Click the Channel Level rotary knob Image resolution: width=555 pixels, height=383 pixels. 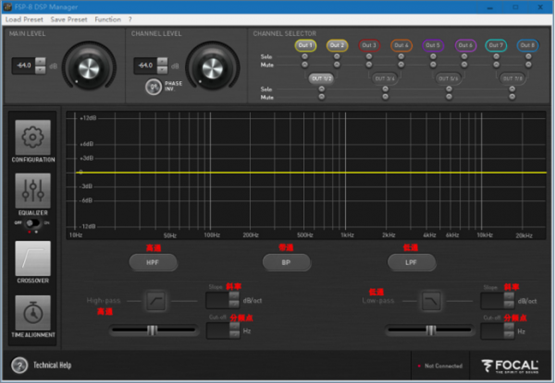(212, 68)
